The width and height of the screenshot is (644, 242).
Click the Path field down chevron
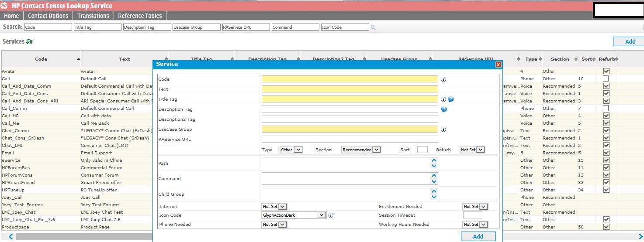click(x=434, y=166)
